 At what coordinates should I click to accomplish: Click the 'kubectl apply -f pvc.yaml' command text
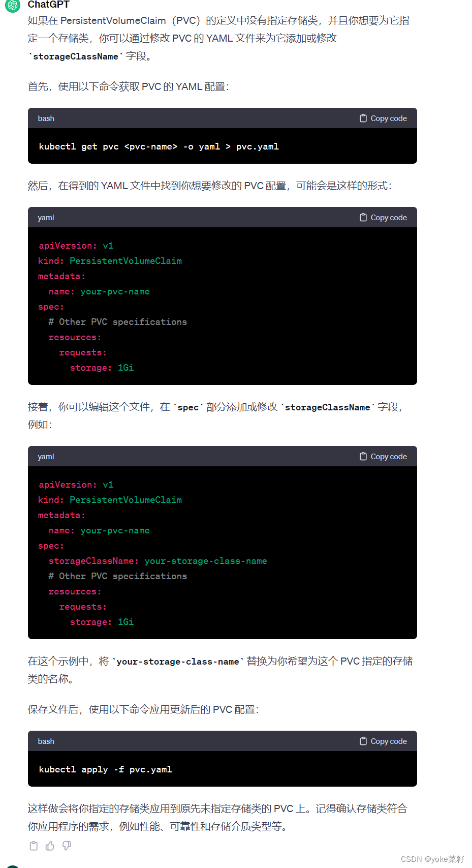pyautogui.click(x=105, y=769)
